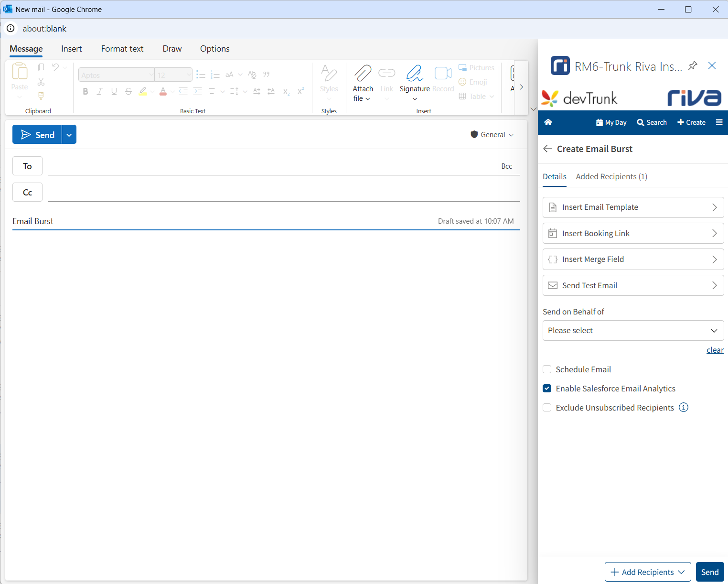Open the Added Recipients (1) tab
Screen dimensions: 728x584
click(x=611, y=177)
